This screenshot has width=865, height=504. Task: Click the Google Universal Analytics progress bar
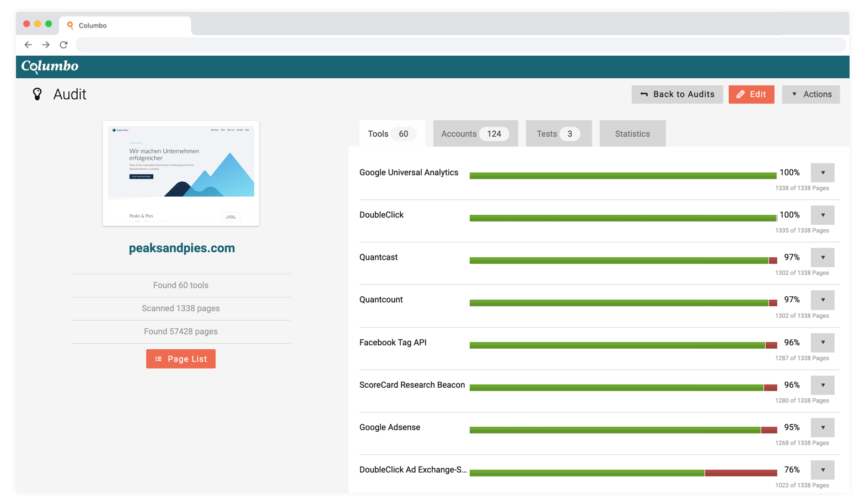click(x=623, y=176)
